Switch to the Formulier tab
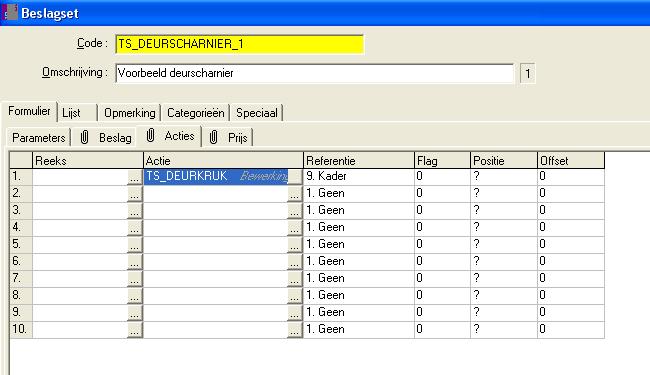Image resolution: width=650 pixels, height=375 pixels. click(x=29, y=111)
